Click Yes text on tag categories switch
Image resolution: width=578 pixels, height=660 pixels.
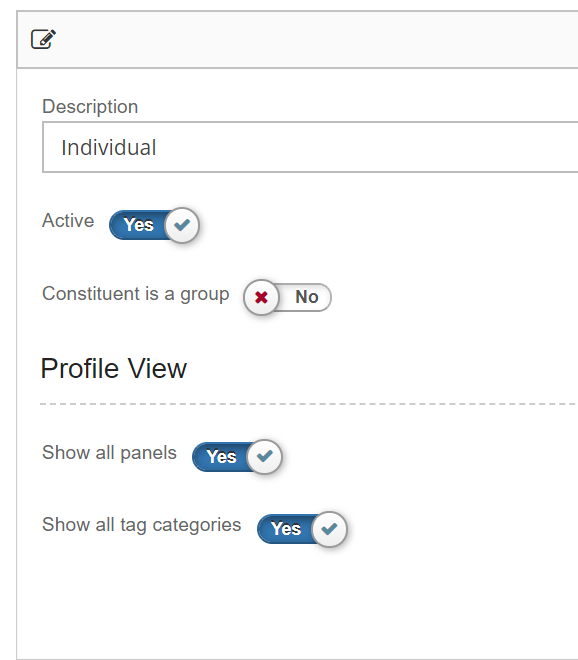tap(286, 528)
